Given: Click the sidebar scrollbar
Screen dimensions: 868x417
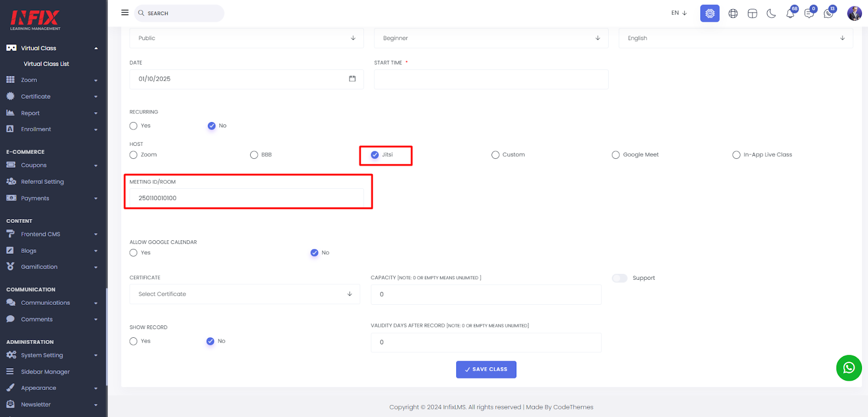Looking at the screenshot, I should (x=107, y=336).
